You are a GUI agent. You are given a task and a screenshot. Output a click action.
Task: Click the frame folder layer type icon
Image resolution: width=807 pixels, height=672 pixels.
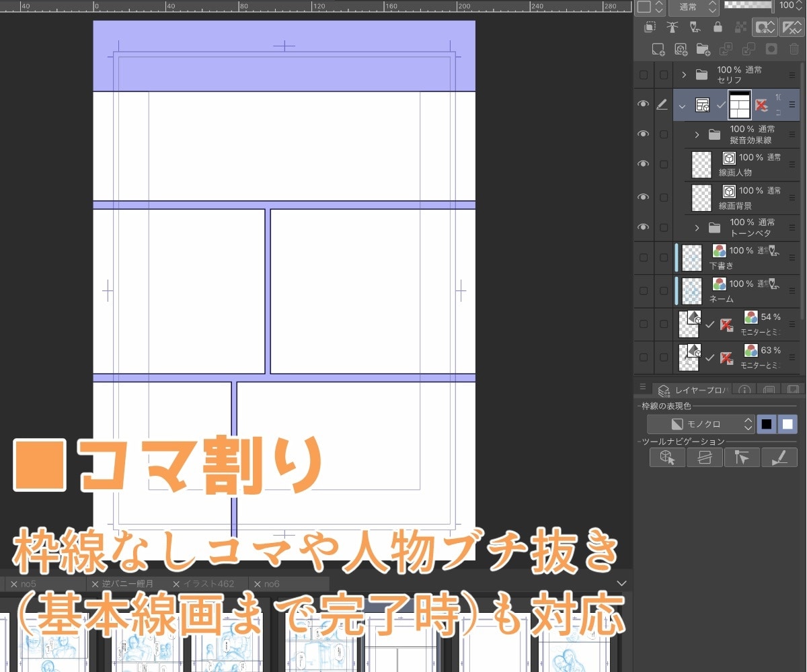point(702,106)
